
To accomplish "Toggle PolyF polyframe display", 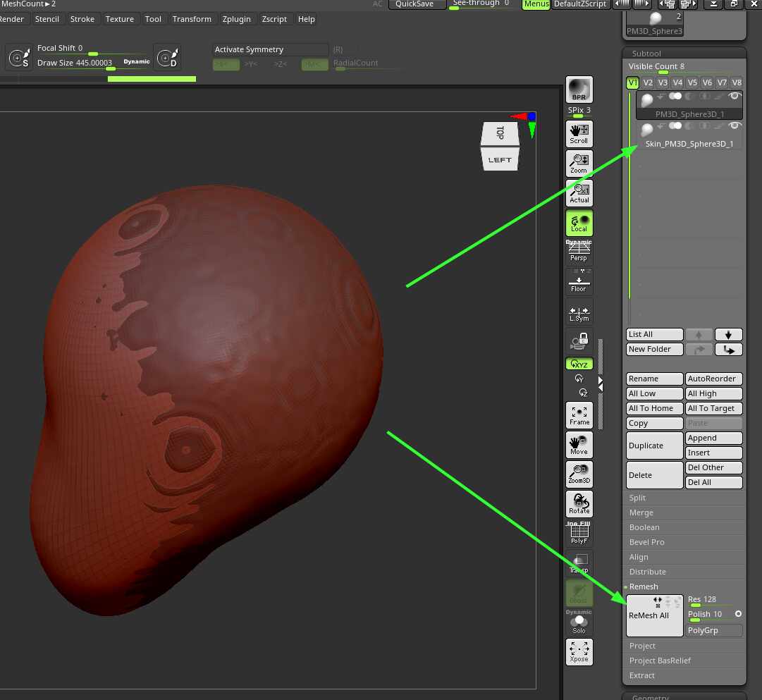I will (x=579, y=533).
